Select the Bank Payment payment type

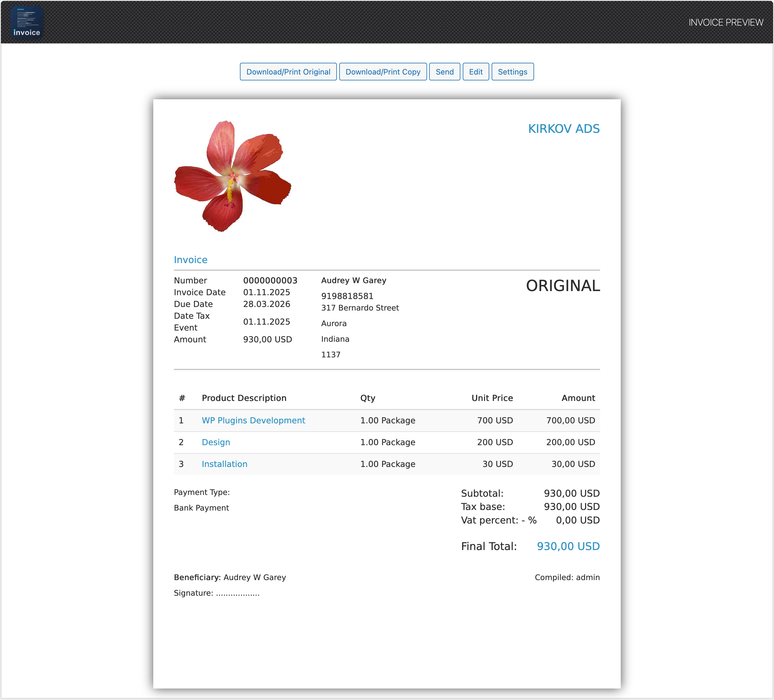tap(201, 507)
